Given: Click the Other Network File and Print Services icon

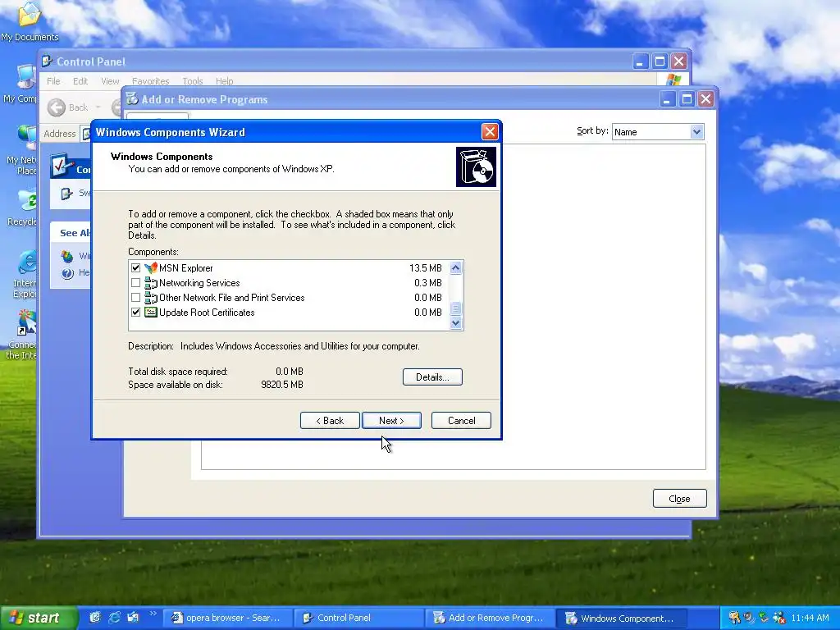Looking at the screenshot, I should pyautogui.click(x=151, y=297).
